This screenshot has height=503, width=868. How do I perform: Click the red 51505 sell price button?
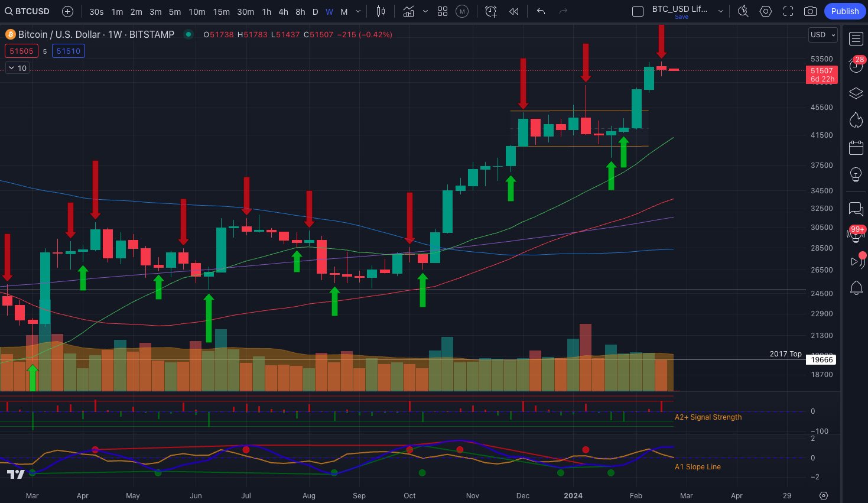pyautogui.click(x=21, y=51)
